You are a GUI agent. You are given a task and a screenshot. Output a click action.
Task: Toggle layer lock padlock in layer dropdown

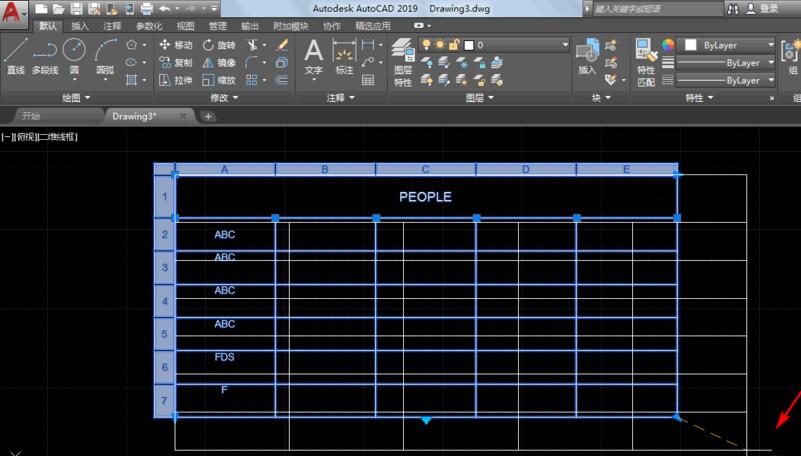click(x=454, y=45)
